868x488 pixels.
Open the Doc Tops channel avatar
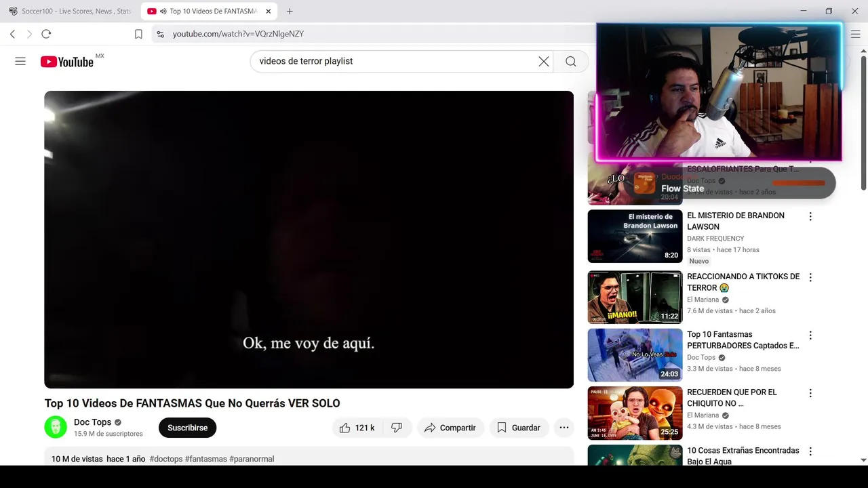click(x=56, y=427)
